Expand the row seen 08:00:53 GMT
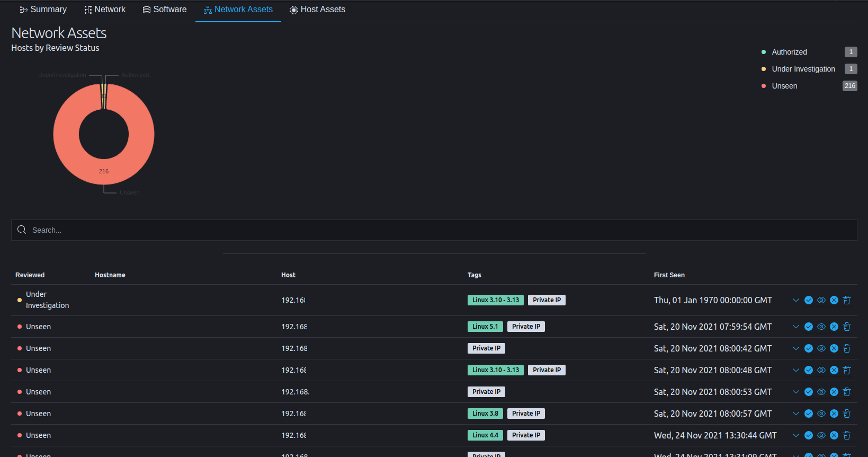Screen dimensions: 868x457 [x=796, y=392]
